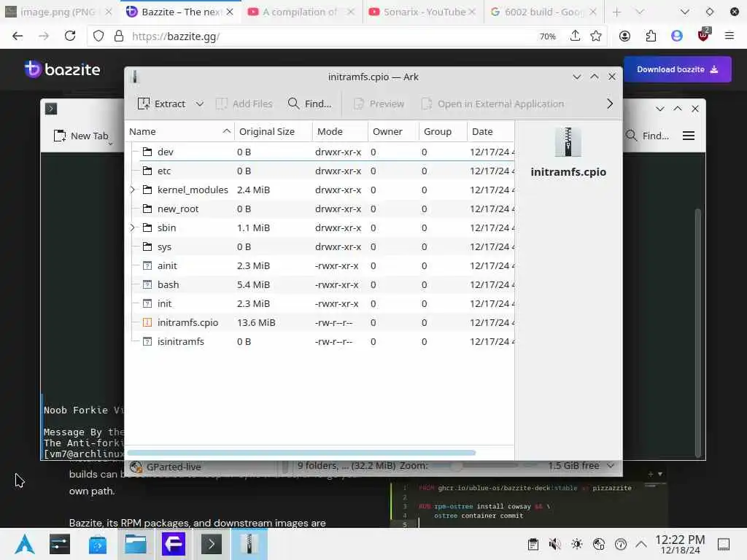Open uBlock Origin extension icon
Screen dimensions: 747x560
pos(704,35)
